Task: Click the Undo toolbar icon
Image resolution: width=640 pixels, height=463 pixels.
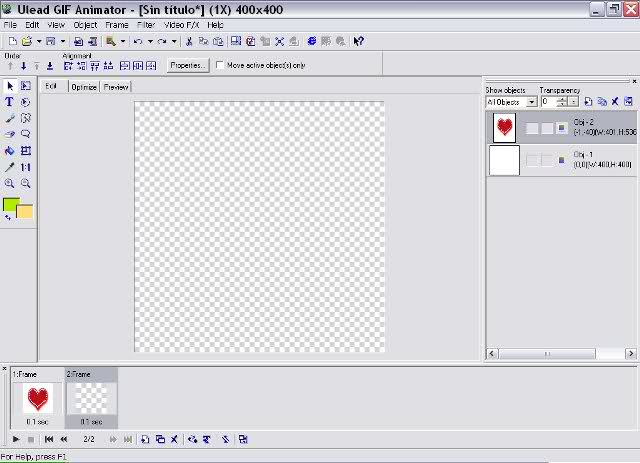Action: [138, 41]
